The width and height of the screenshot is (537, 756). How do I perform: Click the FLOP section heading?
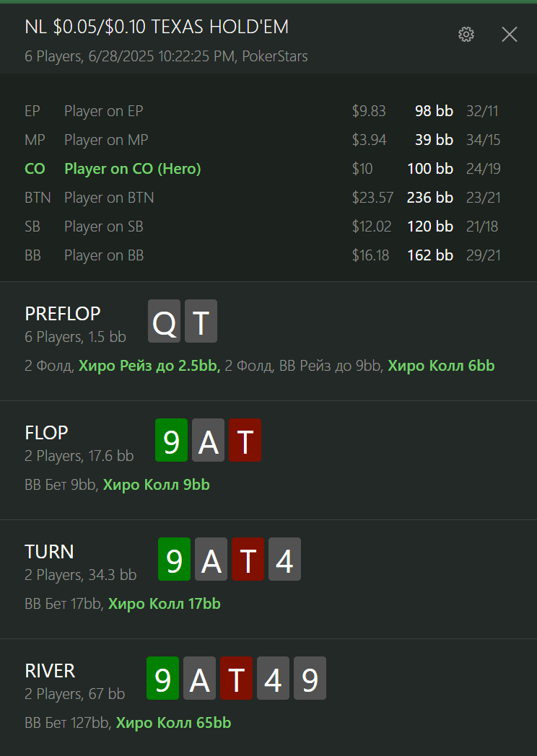pyautogui.click(x=46, y=433)
